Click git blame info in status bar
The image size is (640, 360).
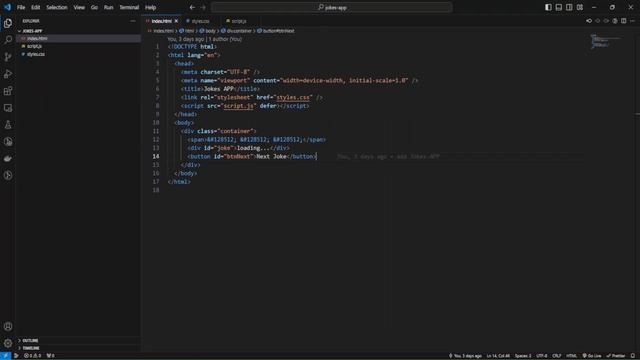[465, 356]
